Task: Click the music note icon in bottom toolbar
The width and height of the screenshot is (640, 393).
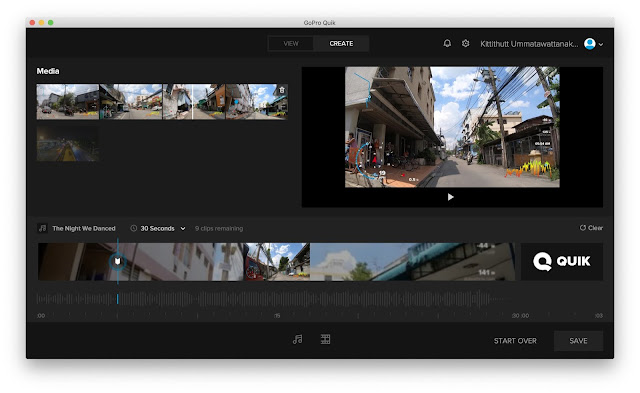Action: pos(298,339)
